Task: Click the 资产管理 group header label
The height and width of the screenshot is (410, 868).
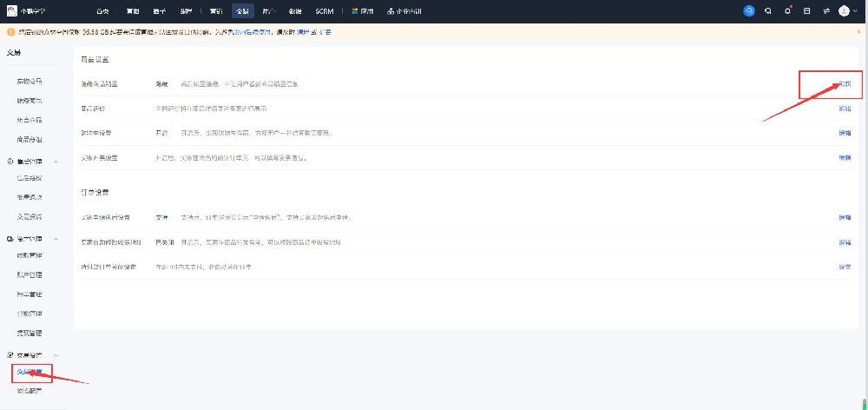Action: click(30, 239)
